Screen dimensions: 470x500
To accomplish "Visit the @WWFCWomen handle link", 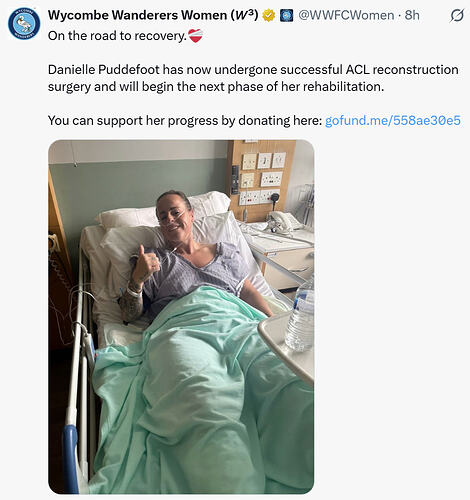I will 346,15.
